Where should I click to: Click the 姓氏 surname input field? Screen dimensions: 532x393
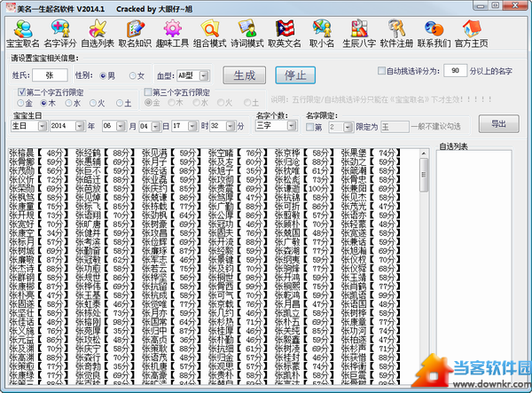50,75
